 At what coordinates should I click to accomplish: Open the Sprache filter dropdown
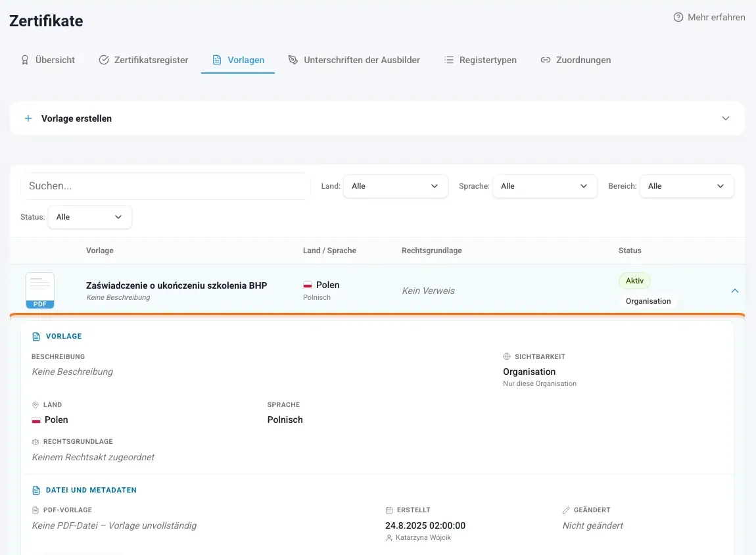544,186
